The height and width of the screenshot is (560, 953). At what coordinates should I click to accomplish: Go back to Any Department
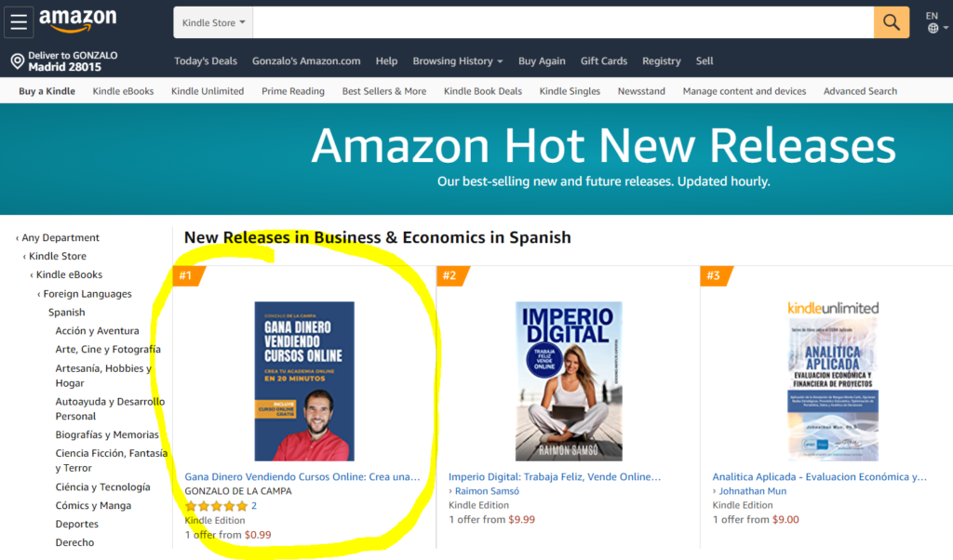click(x=60, y=238)
